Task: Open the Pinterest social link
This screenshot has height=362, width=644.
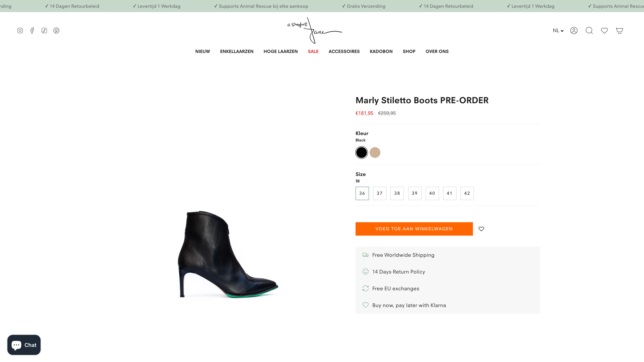Action: pos(56,31)
